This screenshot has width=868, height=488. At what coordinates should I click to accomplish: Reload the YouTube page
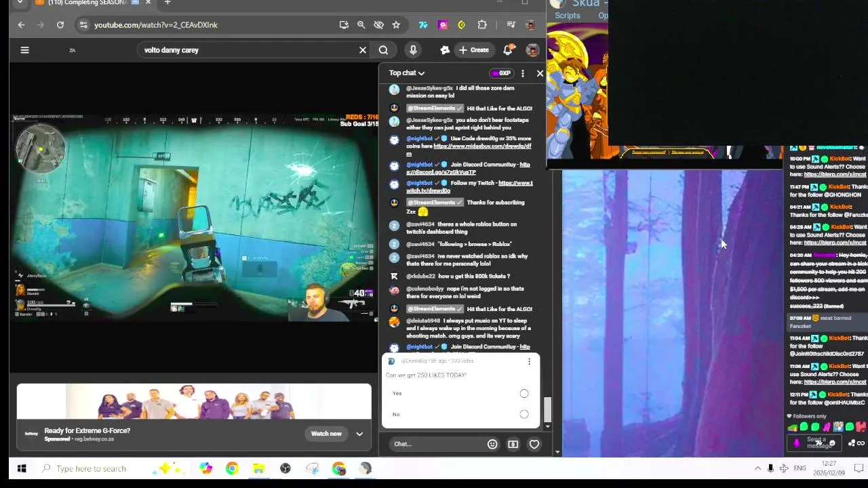60,25
